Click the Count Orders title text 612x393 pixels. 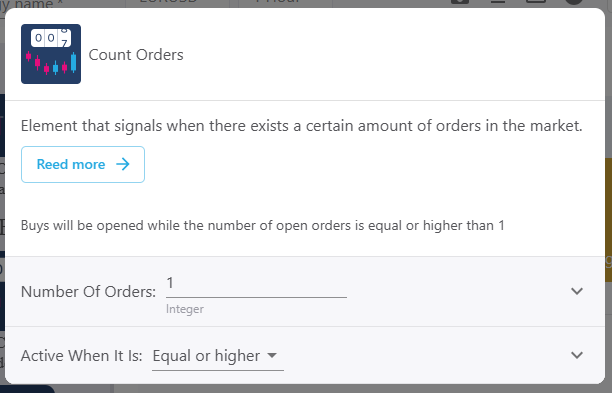pos(136,55)
